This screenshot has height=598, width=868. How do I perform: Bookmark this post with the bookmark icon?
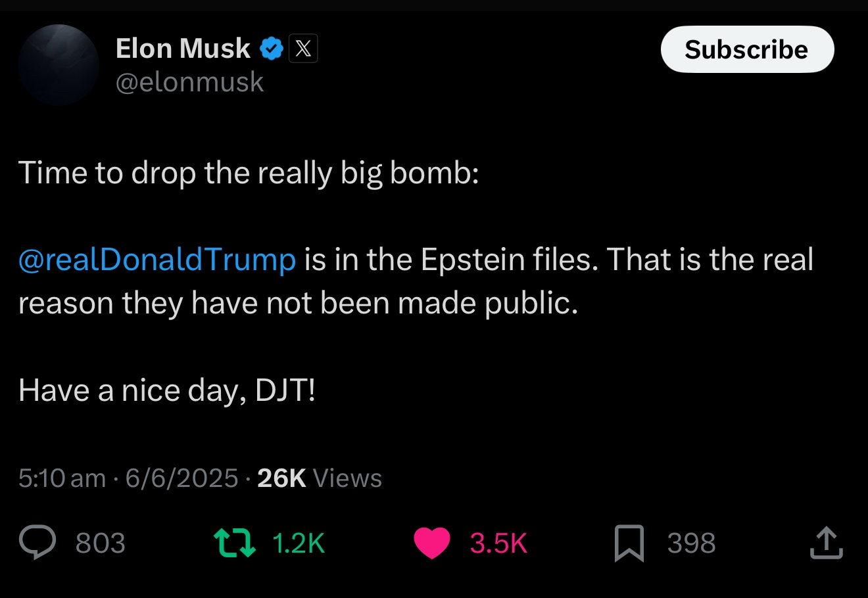629,543
